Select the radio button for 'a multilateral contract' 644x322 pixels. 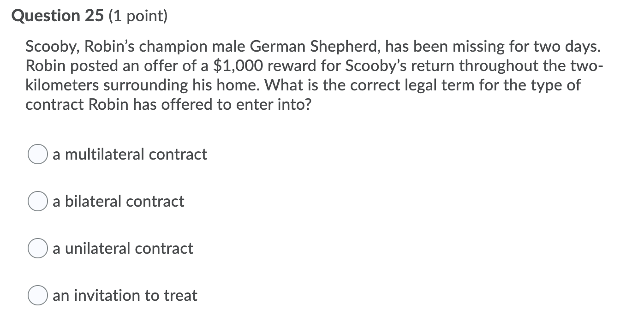(38, 155)
